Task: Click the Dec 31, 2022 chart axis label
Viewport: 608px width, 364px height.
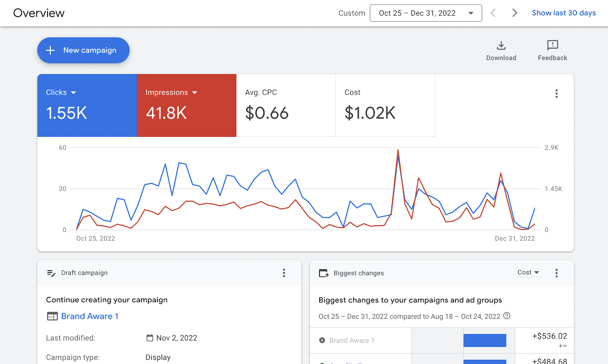Action: pos(515,238)
